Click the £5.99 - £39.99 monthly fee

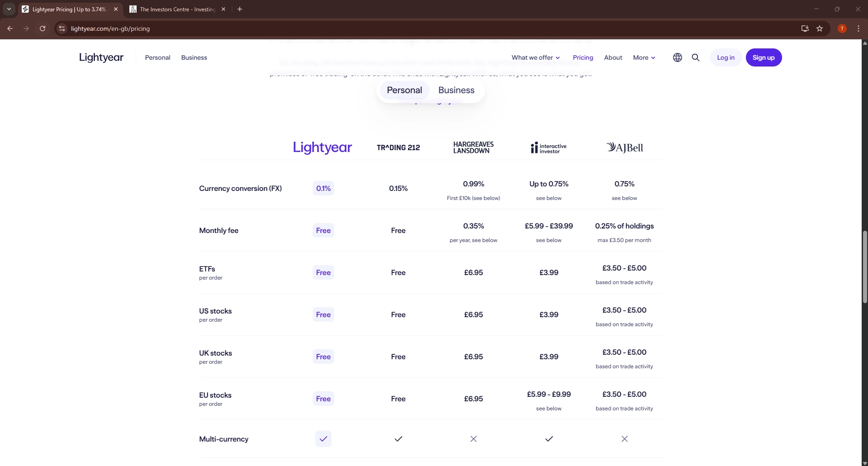[x=549, y=226]
